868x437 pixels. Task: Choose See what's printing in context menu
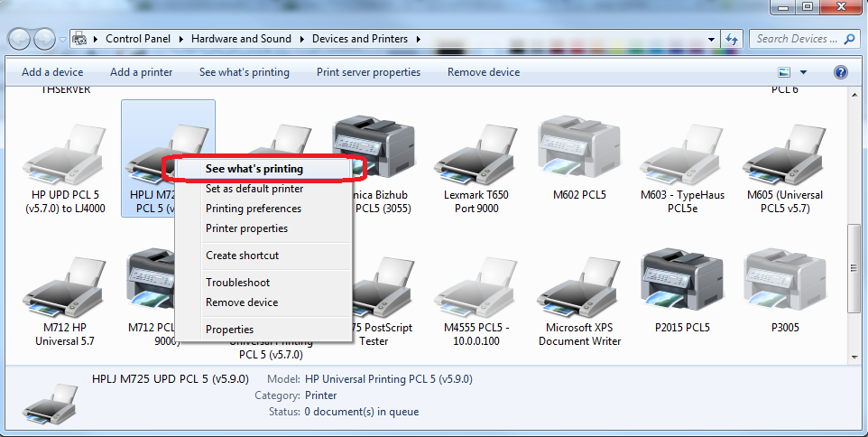[254, 169]
